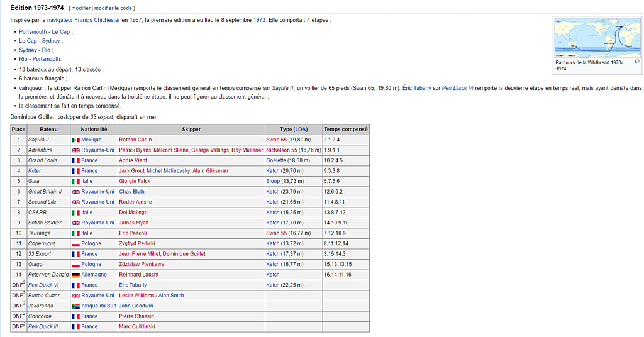
Task: Open the Pen Duick VI boat link in table
Action: tap(43, 285)
